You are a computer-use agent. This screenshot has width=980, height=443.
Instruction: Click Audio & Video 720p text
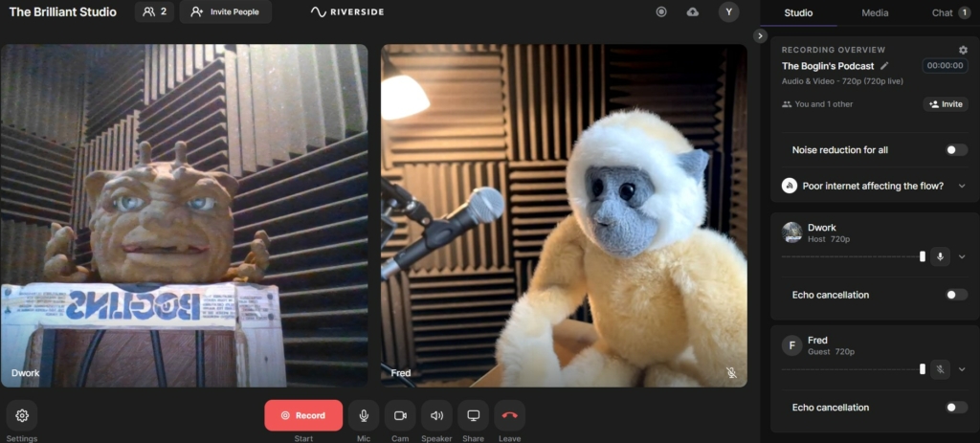coord(842,81)
